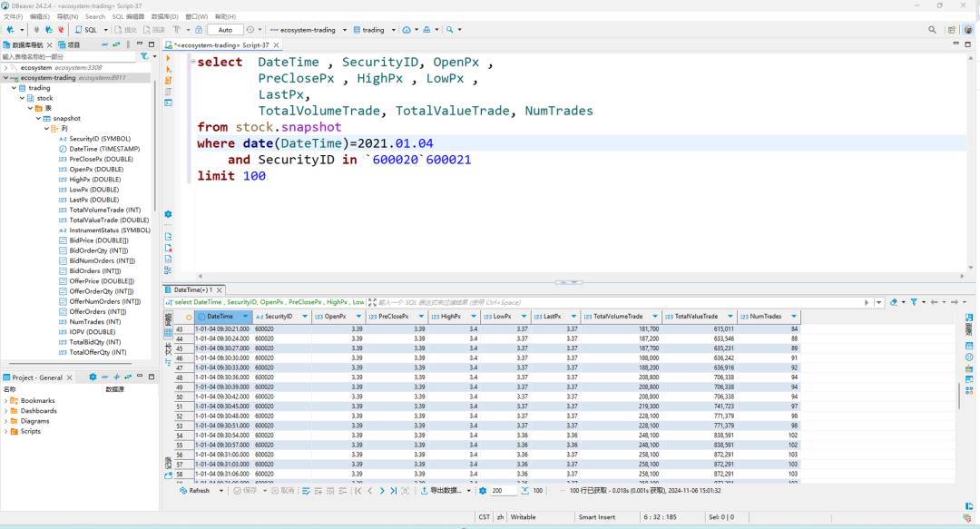The image size is (980, 529).
Task: Click the expand filter panel icon
Action: (373, 302)
